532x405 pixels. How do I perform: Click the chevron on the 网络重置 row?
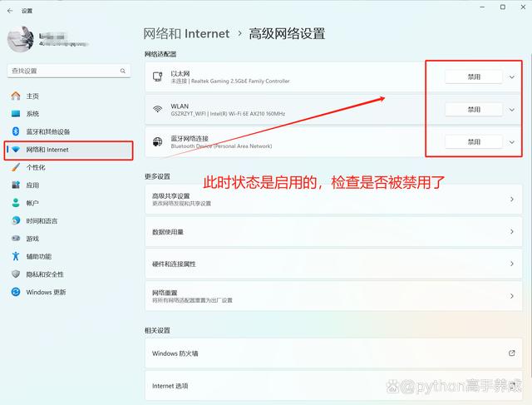(x=512, y=296)
